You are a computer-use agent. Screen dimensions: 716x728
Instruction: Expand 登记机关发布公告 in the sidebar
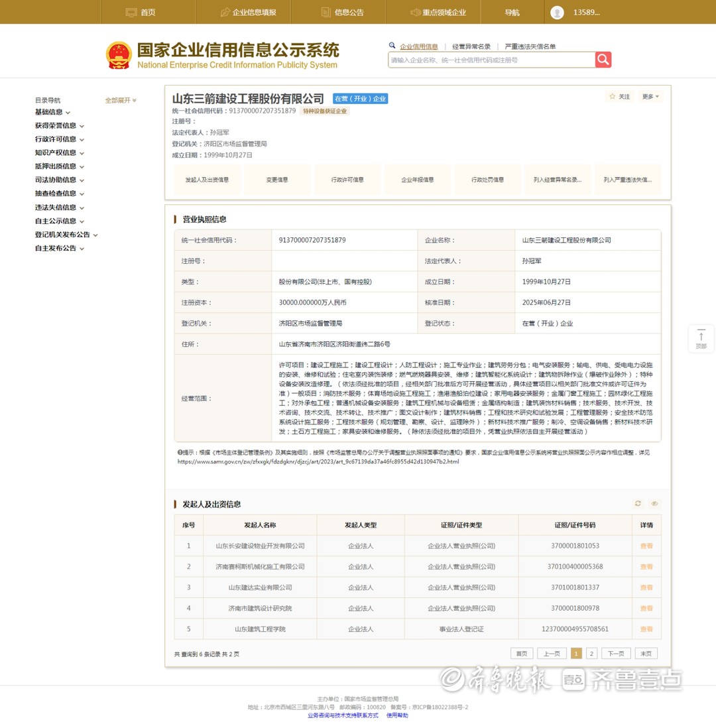pos(66,235)
